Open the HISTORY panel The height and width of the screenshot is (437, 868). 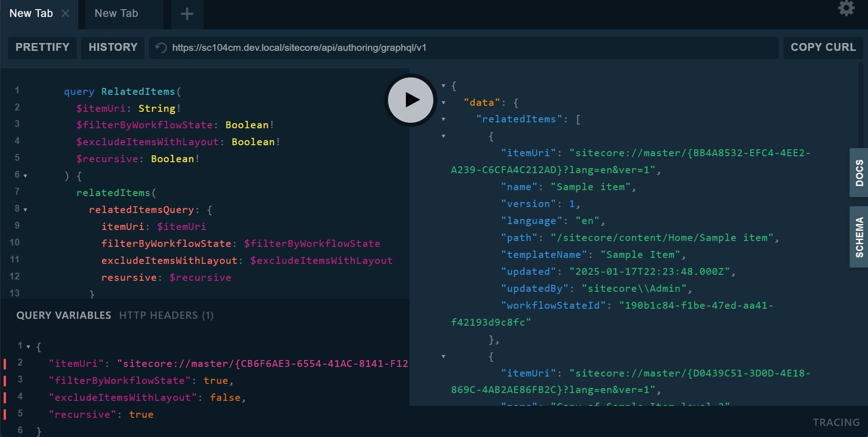click(113, 47)
